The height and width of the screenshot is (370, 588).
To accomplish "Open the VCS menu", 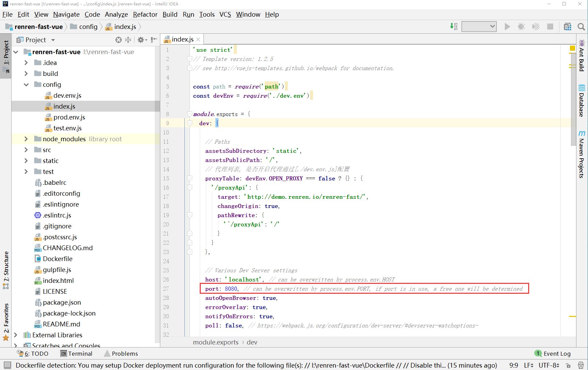I will pyautogui.click(x=225, y=14).
